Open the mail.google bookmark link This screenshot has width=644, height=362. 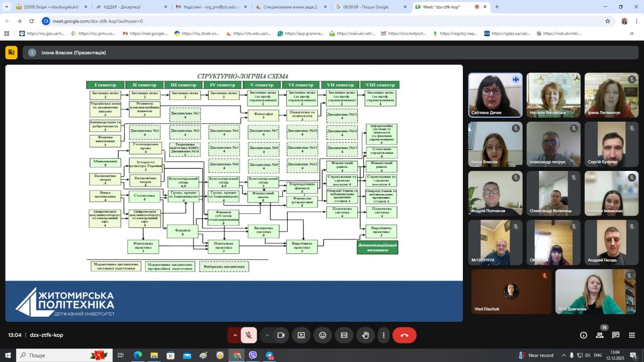[x=145, y=34]
